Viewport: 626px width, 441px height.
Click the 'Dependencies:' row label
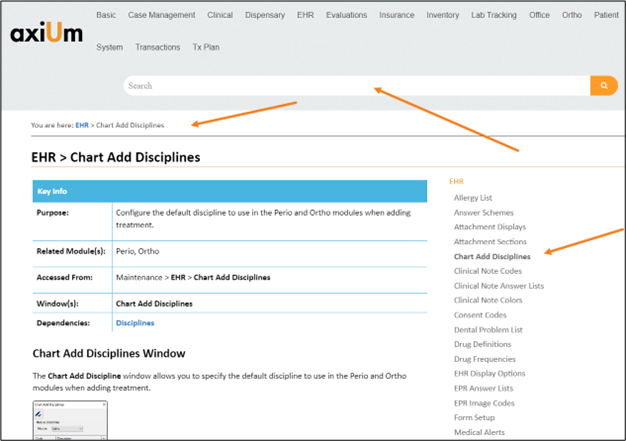(x=63, y=323)
